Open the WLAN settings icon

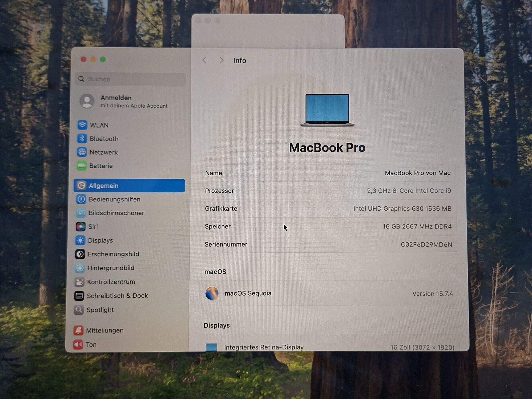(82, 125)
